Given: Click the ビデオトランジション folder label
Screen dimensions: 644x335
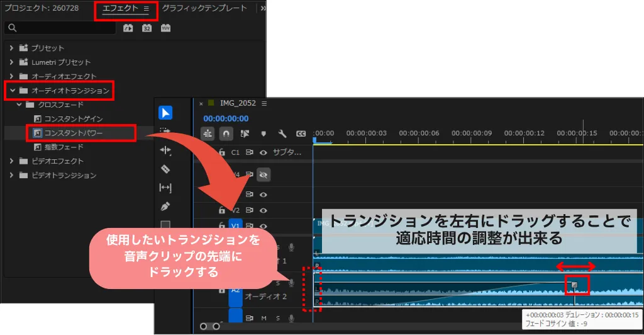Looking at the screenshot, I should tap(64, 175).
